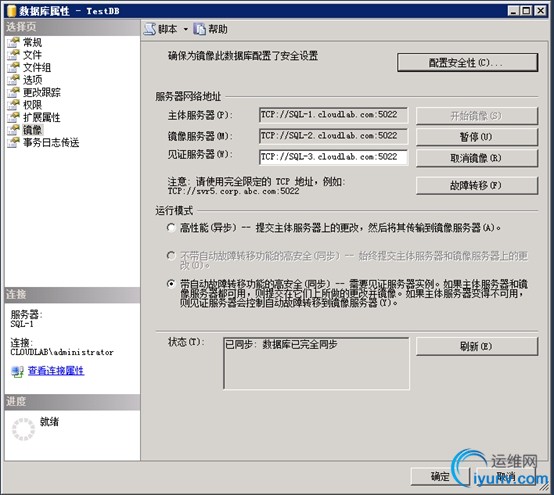Click the database icon in the title bar
Screen dimensions: 554x495
tap(11, 11)
